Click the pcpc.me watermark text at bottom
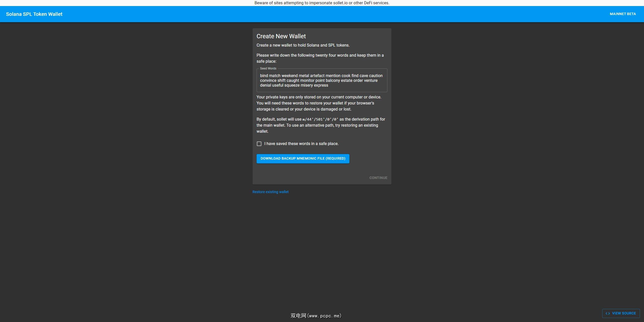 point(316,316)
